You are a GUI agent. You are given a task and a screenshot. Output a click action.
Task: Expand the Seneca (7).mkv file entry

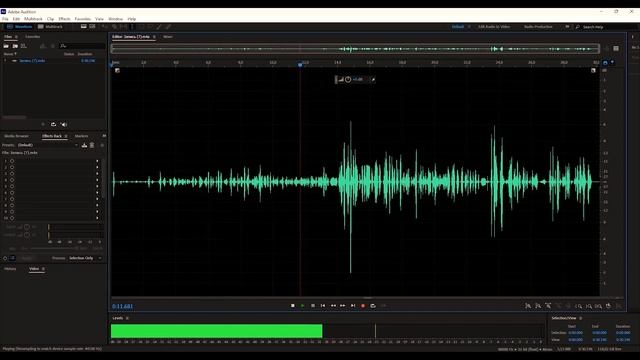5,60
